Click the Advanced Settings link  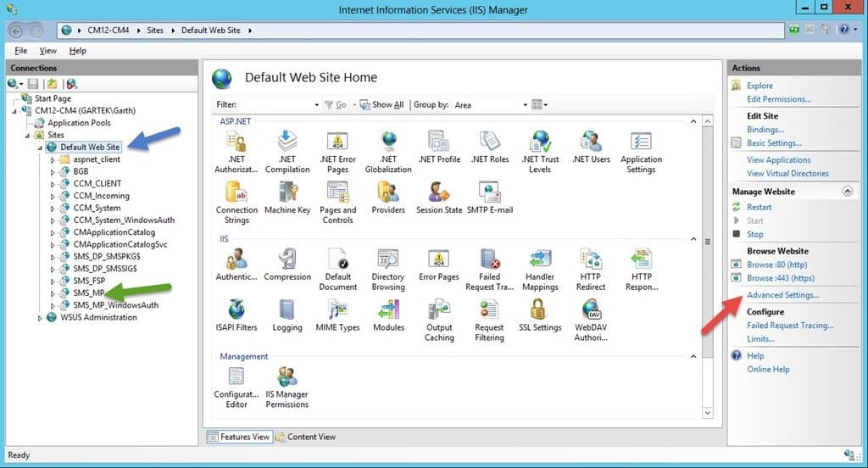[x=782, y=295]
